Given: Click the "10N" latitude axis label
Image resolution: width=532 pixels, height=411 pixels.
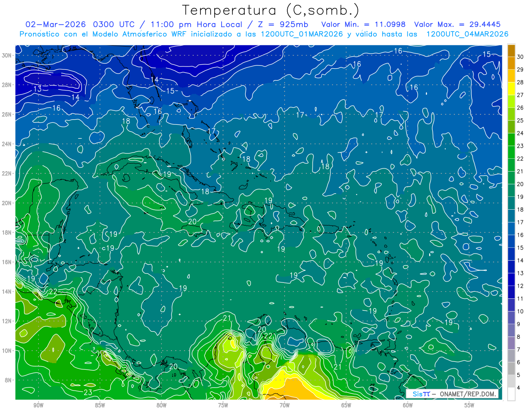Looking at the screenshot, I should (x=7, y=350).
